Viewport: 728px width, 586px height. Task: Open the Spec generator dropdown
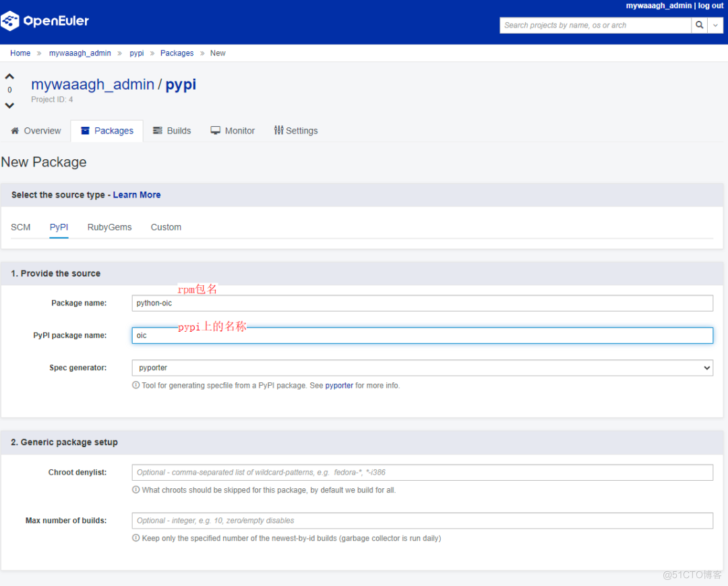[x=706, y=368]
